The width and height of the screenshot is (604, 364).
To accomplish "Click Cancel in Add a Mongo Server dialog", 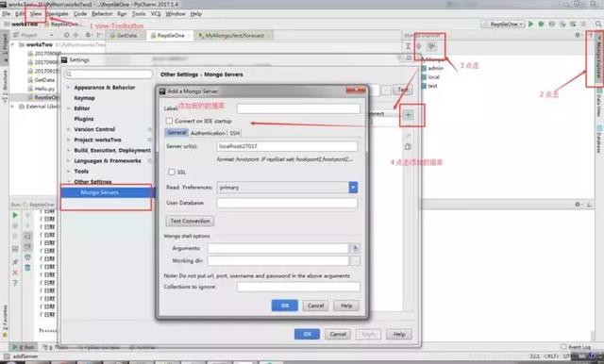I will (315, 306).
